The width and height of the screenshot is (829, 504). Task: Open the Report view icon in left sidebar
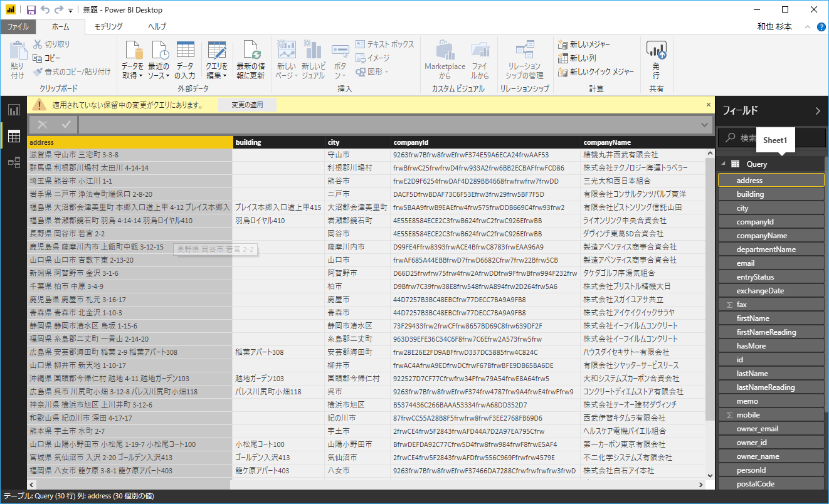(x=13, y=110)
